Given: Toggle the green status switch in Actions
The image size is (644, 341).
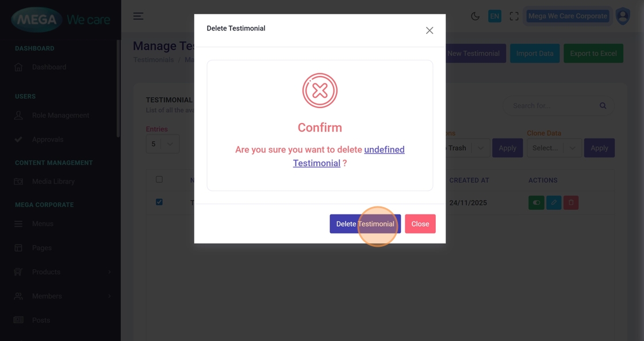Looking at the screenshot, I should 536,202.
